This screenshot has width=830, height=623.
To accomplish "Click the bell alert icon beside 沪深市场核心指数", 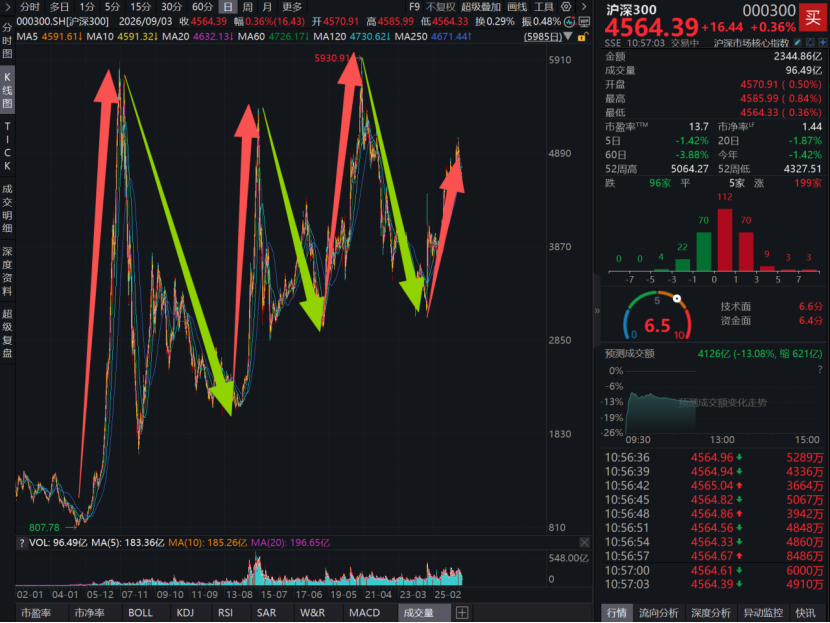I will click(x=810, y=43).
